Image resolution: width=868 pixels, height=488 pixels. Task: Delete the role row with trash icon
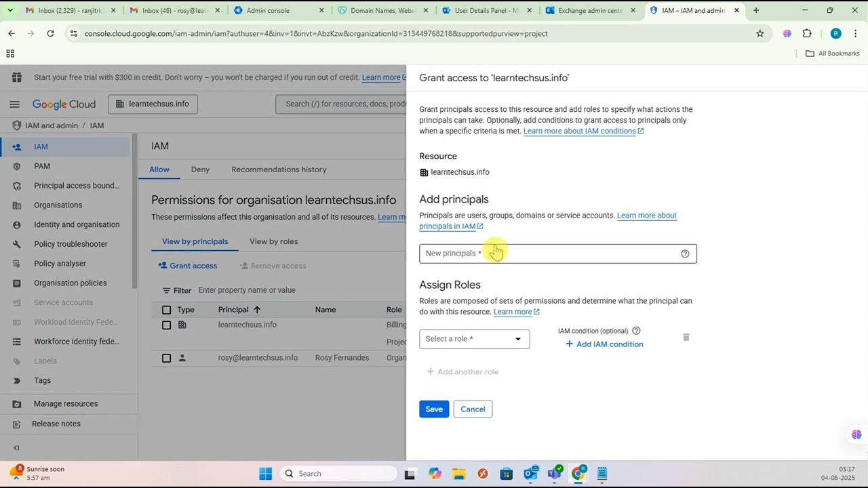pyautogui.click(x=686, y=337)
